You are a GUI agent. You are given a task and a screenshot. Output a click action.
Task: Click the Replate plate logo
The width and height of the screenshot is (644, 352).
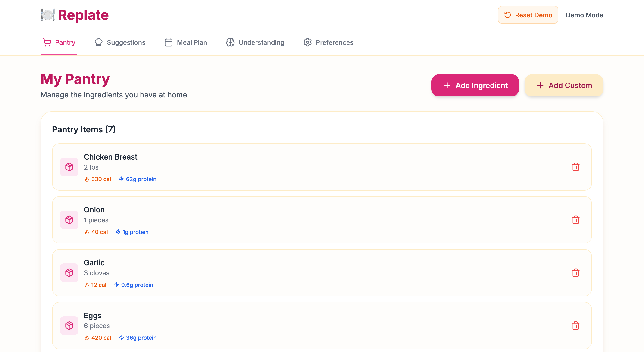[x=47, y=15]
